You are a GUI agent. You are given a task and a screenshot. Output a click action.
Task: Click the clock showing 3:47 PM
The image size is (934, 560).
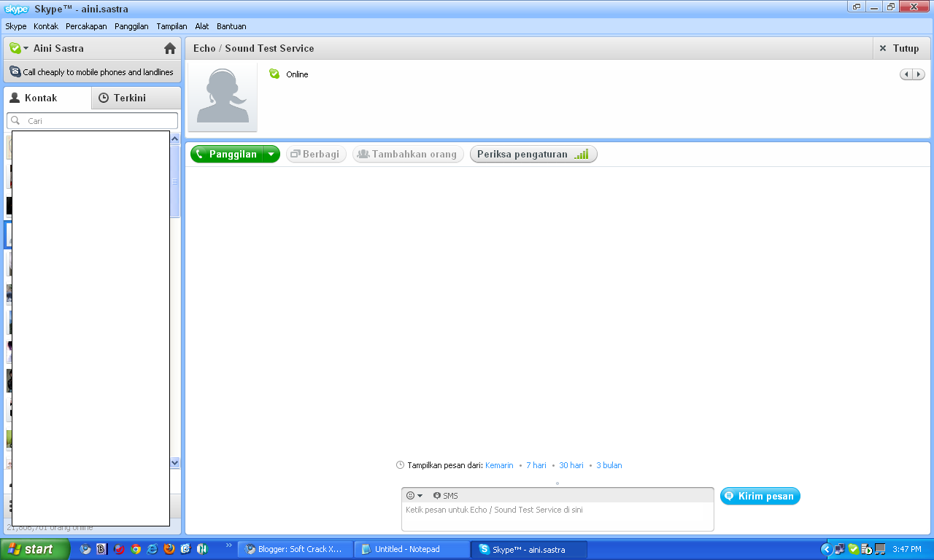907,549
